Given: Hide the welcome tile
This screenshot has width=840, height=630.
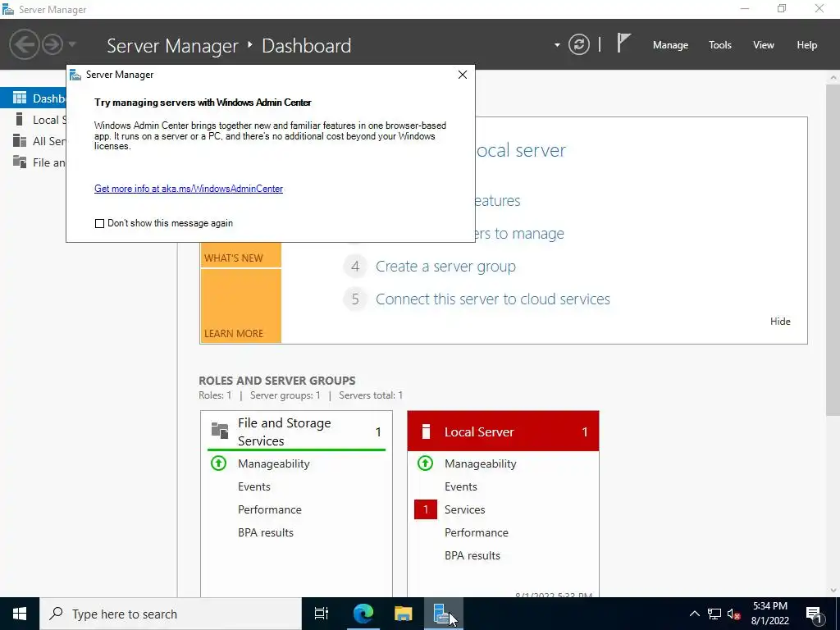Looking at the screenshot, I should pyautogui.click(x=780, y=322).
